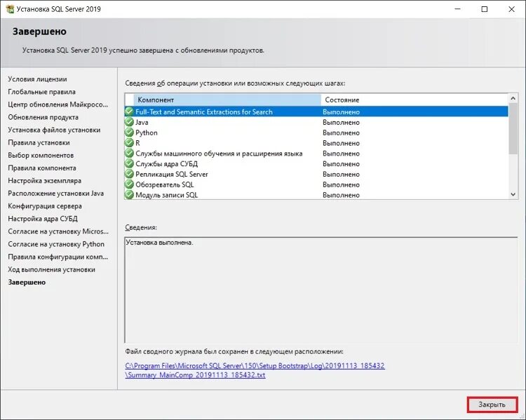Click inside the Сведения details text box
The width and height of the screenshot is (526, 420).
pos(321,290)
